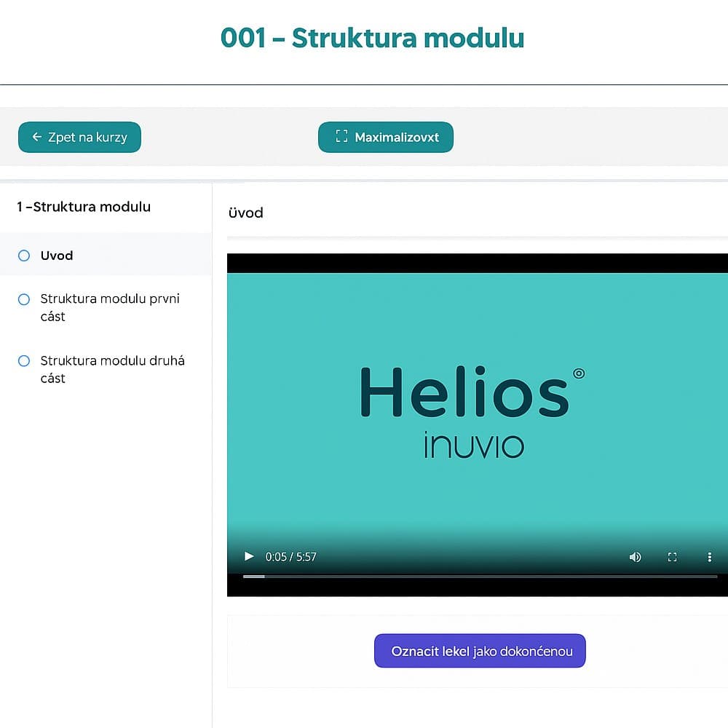728x728 pixels.
Task: Click the '001 – Struktura modulu' page title
Action: point(372,38)
